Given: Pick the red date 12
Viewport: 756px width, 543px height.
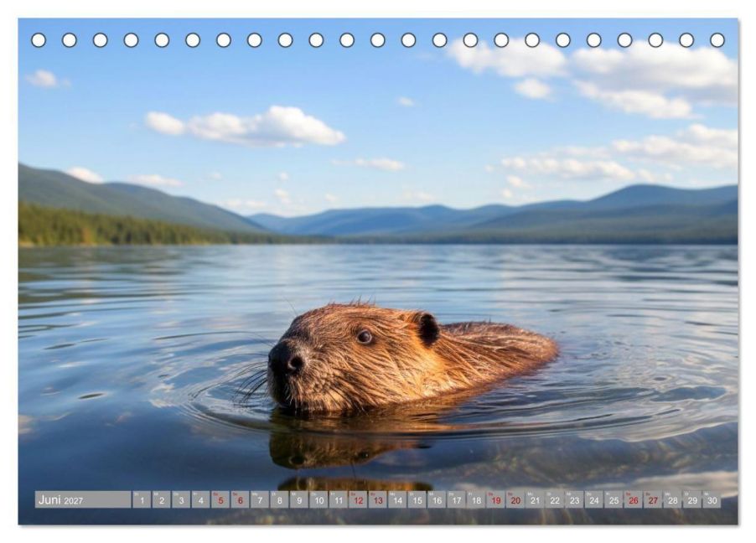Looking at the screenshot, I should pyautogui.click(x=358, y=499).
